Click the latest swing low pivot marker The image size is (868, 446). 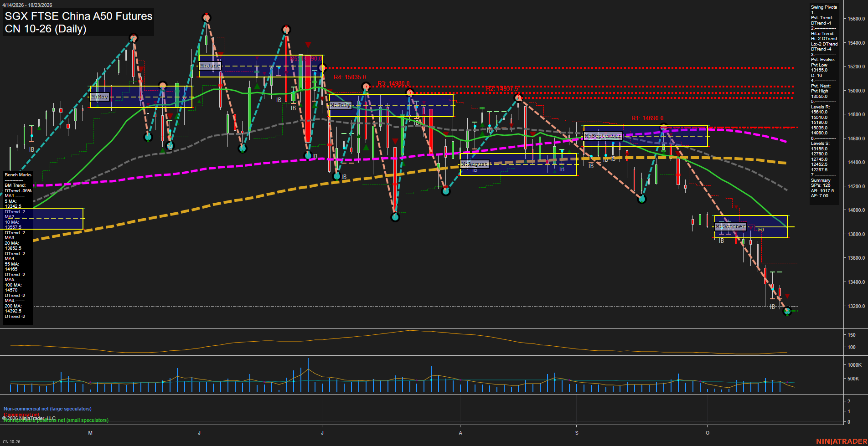(x=787, y=311)
